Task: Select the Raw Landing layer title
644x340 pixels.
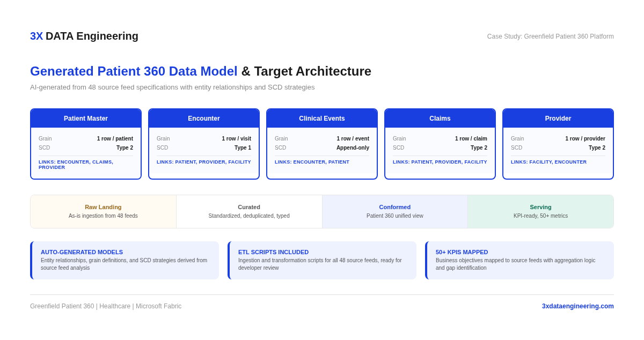Action: (x=103, y=207)
